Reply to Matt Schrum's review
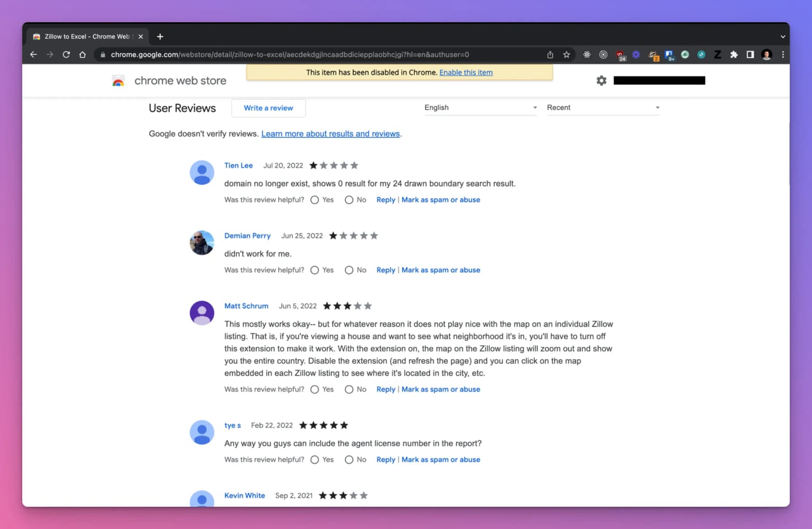Screen dimensions: 812x529 pos(386,389)
